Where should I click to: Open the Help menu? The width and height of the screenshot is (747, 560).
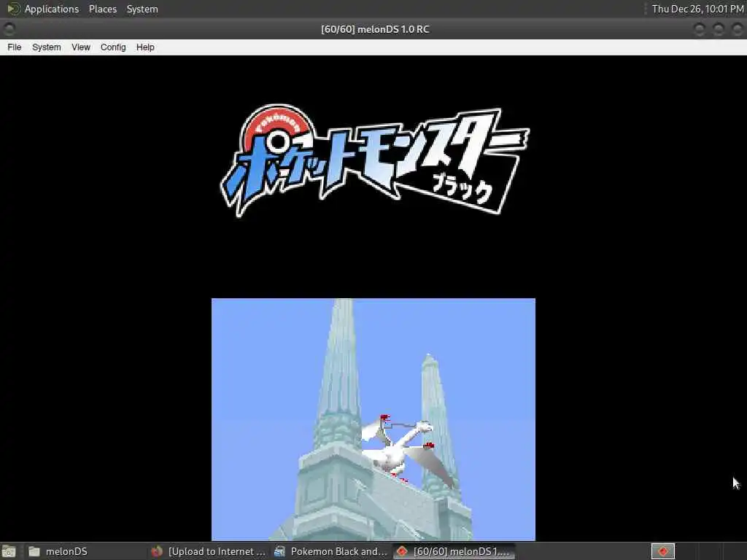[145, 47]
